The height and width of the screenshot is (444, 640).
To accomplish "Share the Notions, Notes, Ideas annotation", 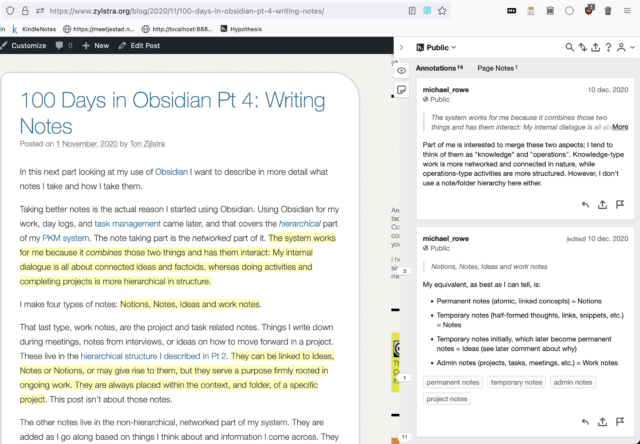I will pyautogui.click(x=602, y=422).
